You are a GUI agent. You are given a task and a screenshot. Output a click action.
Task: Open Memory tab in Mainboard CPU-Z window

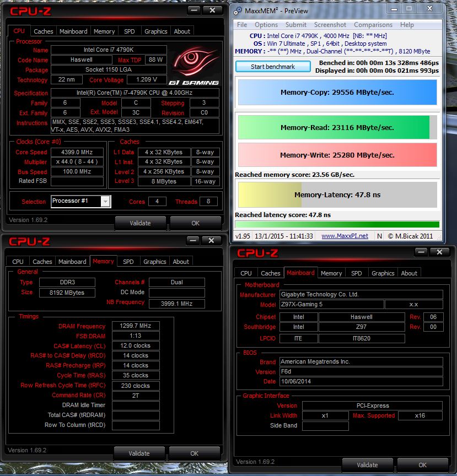(331, 273)
